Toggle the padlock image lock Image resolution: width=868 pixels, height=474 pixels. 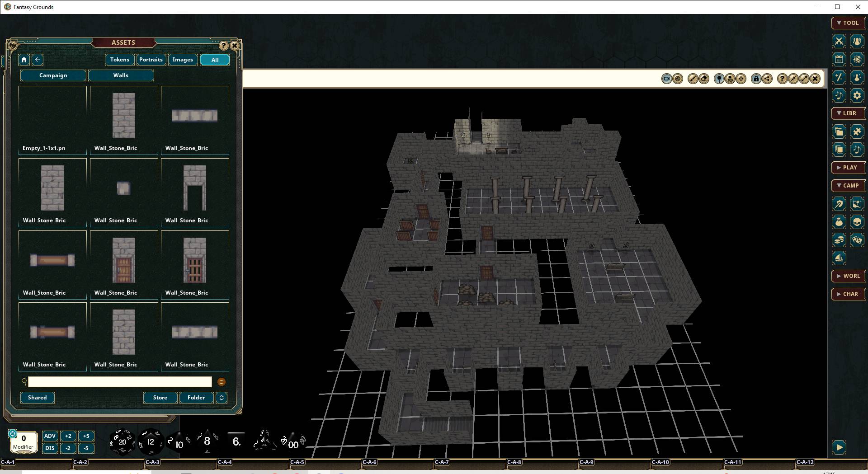(756, 79)
